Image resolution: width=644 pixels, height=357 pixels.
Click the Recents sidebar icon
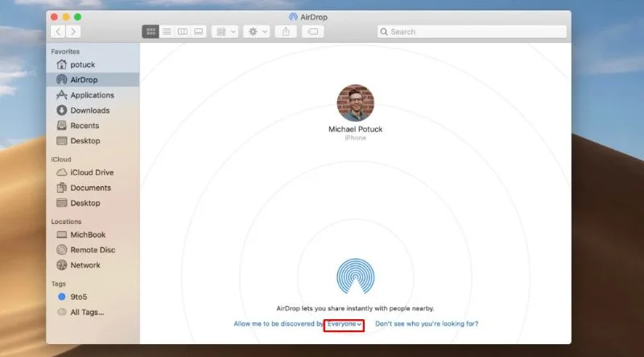(62, 126)
